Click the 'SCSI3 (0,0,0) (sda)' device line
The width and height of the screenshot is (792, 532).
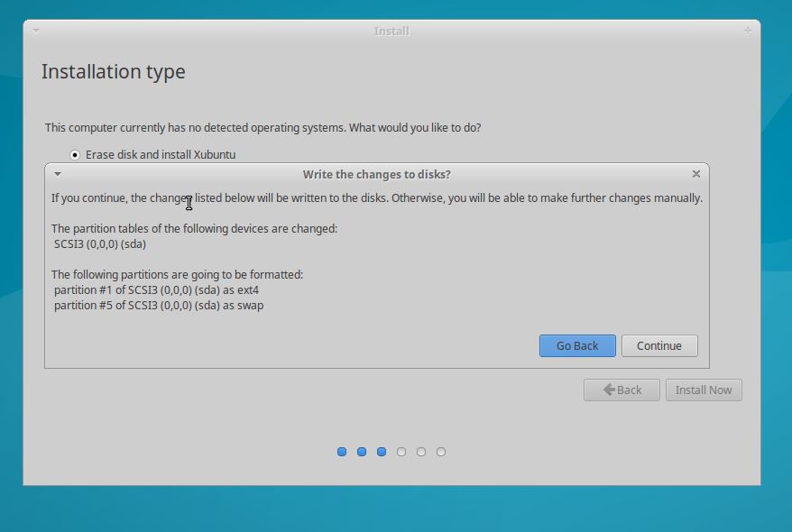(100, 244)
